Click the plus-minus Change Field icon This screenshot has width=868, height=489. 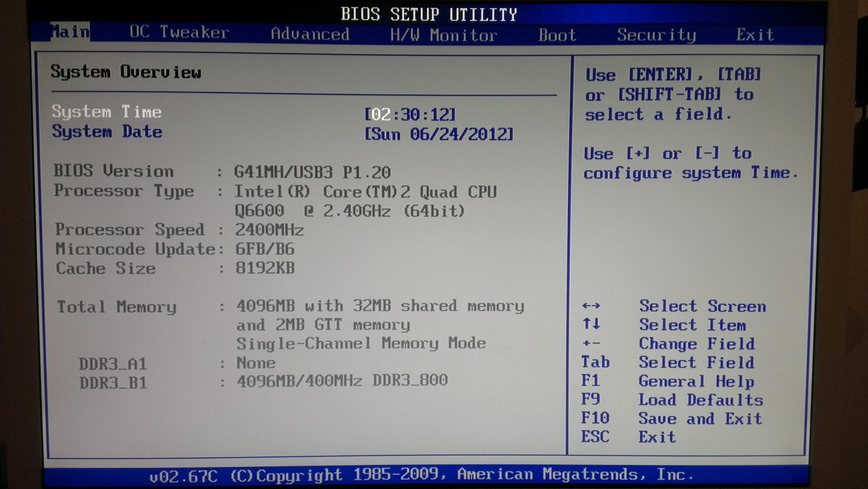coord(591,343)
